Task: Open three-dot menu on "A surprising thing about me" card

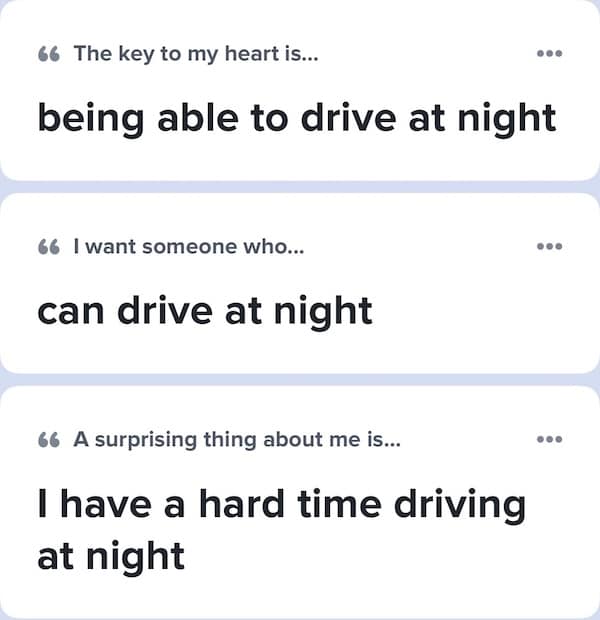Action: [549, 439]
